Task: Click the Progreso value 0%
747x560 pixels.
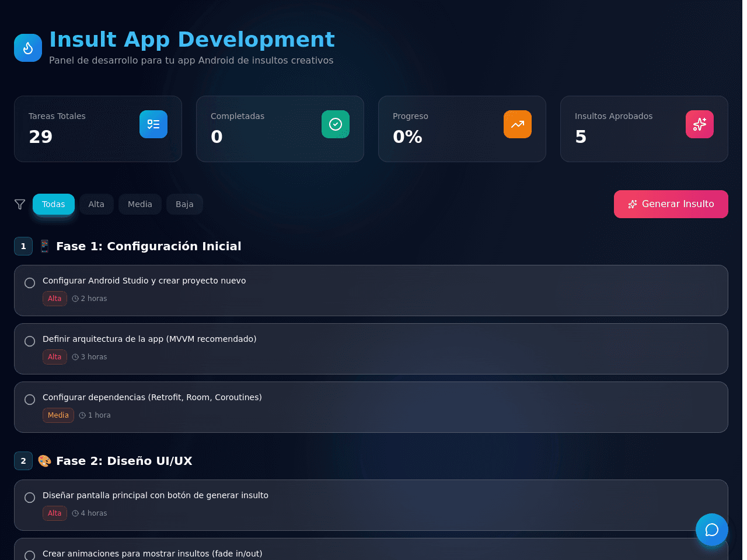Action: point(407,136)
